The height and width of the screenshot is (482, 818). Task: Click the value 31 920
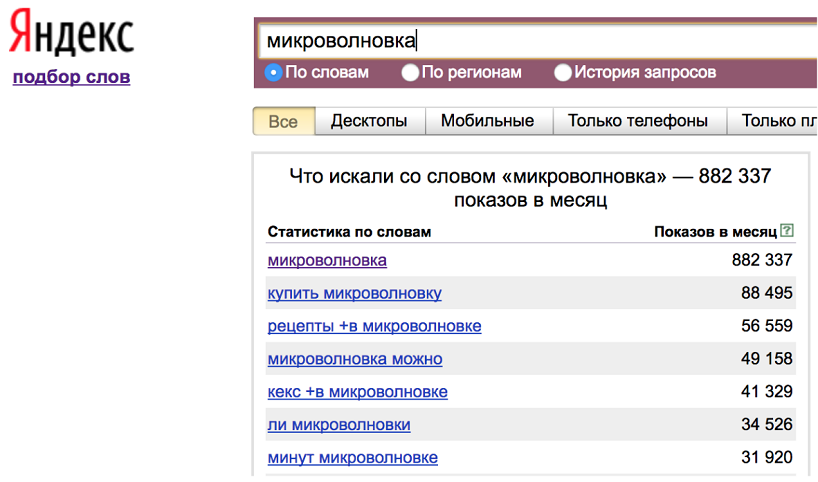(x=767, y=457)
